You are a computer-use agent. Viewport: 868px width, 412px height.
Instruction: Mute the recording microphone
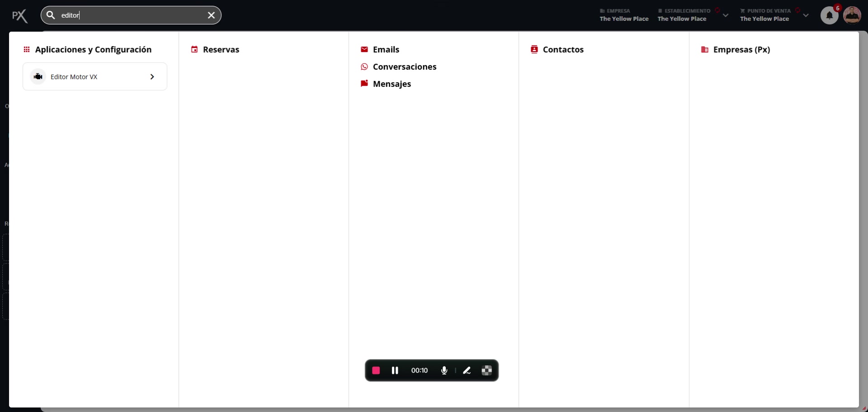[x=444, y=370]
